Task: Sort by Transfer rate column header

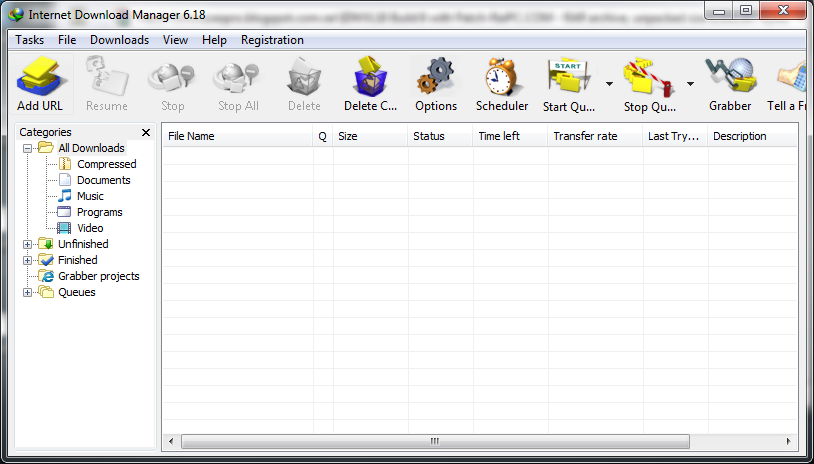Action: [596, 137]
